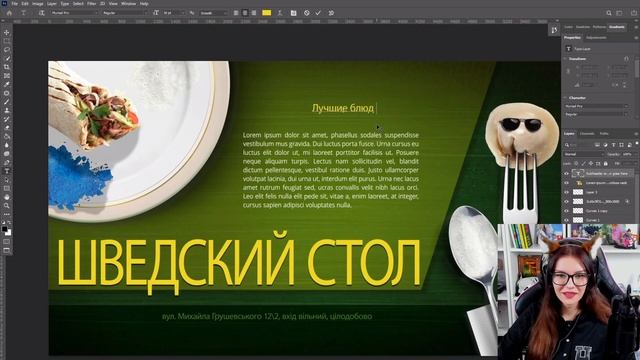640x360 pixels.
Task: Hide the Subheader text layer
Action: (x=566, y=173)
